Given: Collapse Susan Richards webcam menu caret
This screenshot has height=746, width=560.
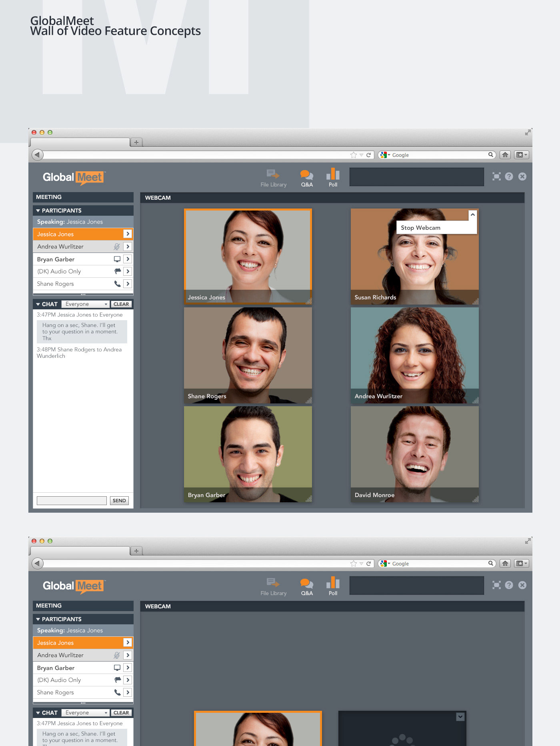Looking at the screenshot, I should tap(472, 215).
